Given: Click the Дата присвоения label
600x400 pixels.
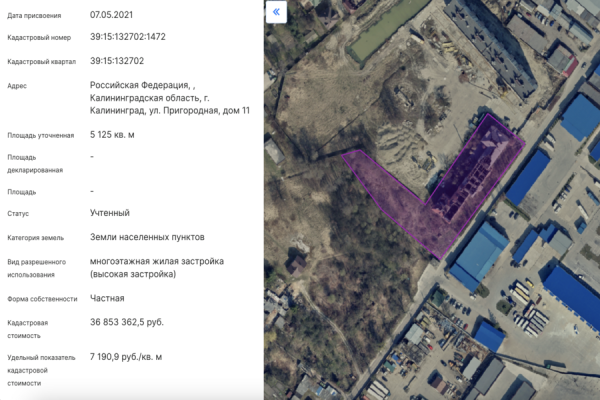Looking at the screenshot, I should pyautogui.click(x=34, y=17).
